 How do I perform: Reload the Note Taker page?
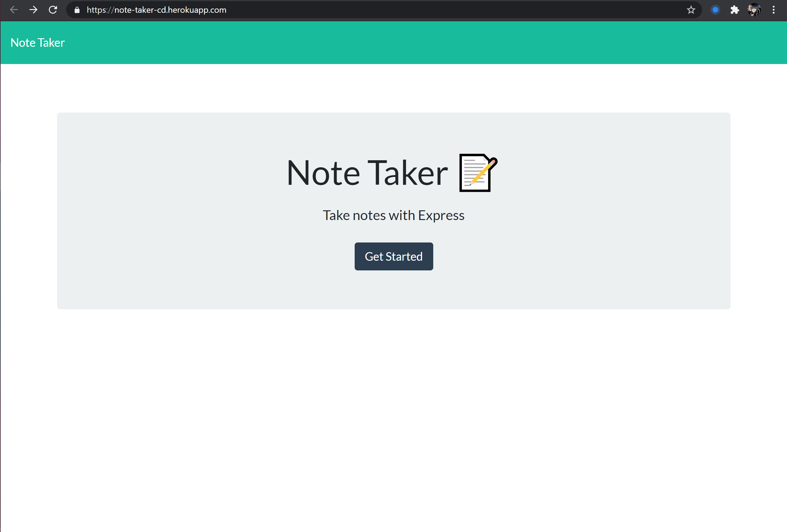click(53, 10)
